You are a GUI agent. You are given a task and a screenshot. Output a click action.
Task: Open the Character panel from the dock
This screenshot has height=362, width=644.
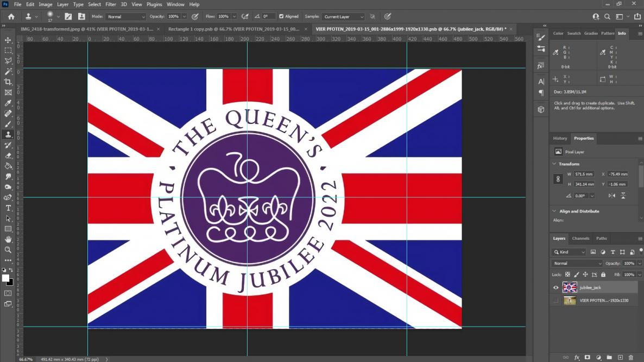coord(541,82)
